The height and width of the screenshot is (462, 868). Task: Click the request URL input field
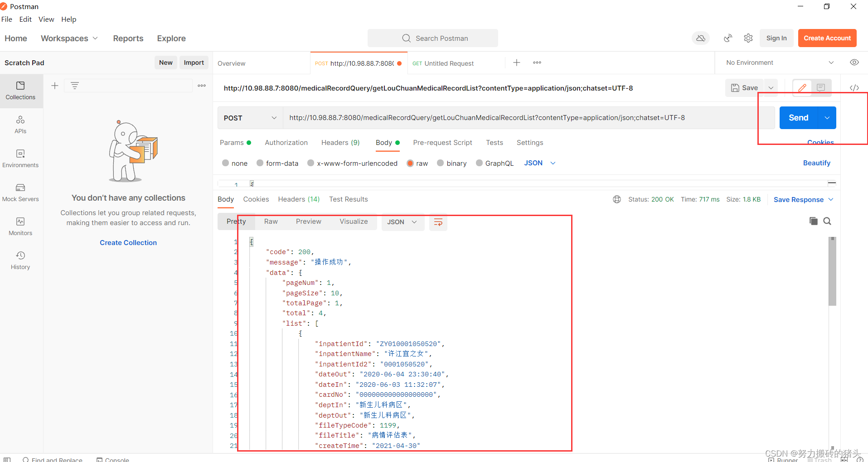pos(529,118)
